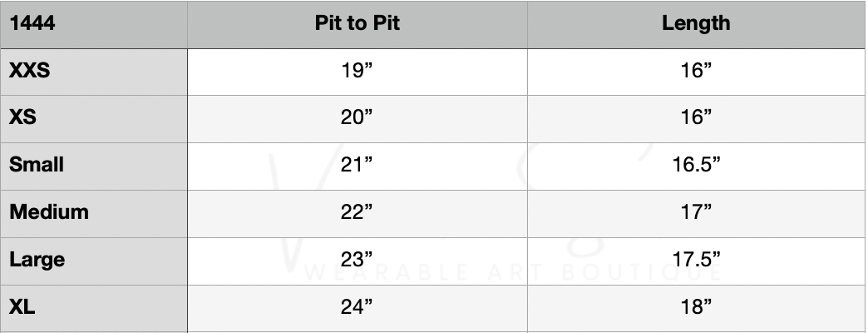Click the 17” Medium length cell
This screenshot has width=868, height=333.
coord(696,212)
